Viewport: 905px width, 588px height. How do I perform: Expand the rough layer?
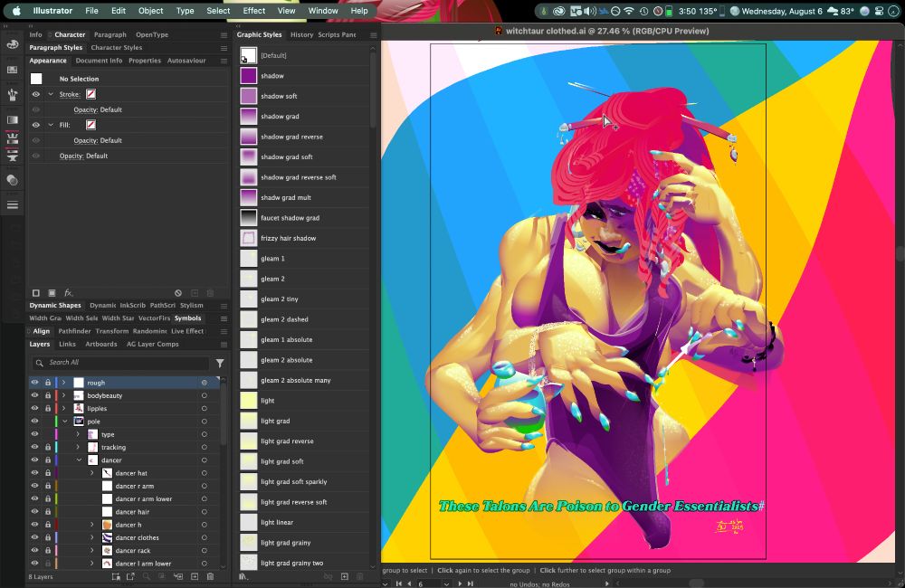pos(64,383)
